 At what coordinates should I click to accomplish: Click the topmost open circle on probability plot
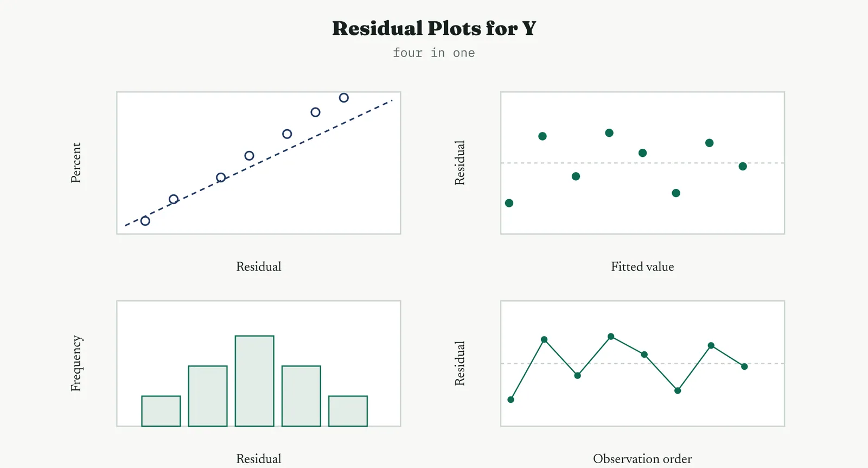pyautogui.click(x=343, y=98)
